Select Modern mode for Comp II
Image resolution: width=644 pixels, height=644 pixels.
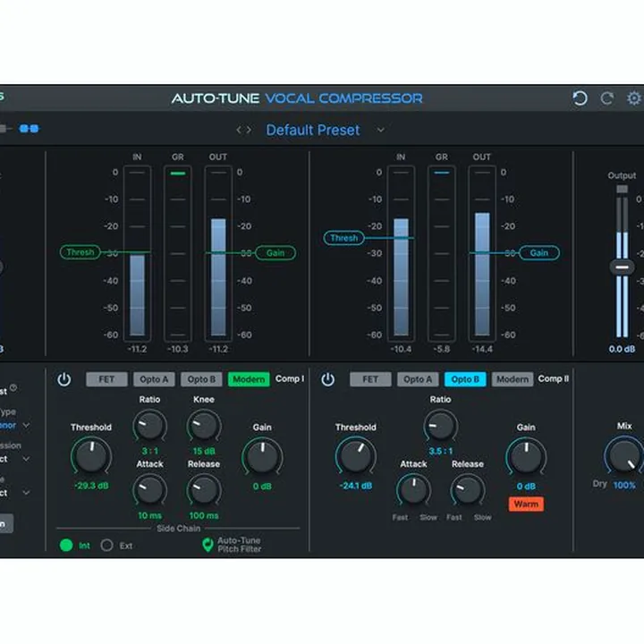(x=513, y=379)
